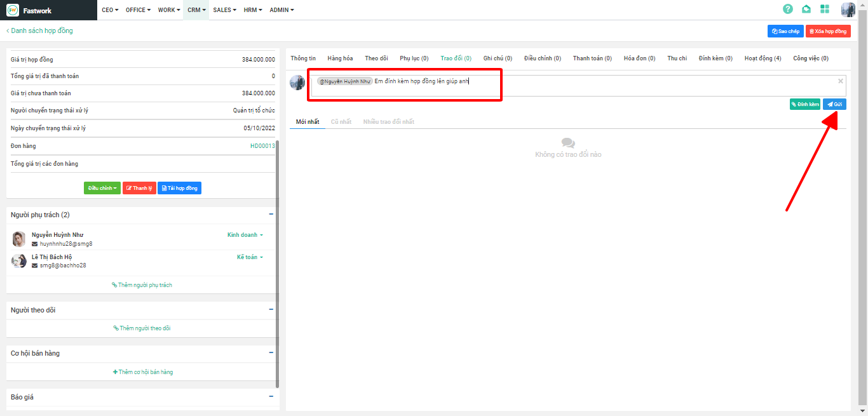Image resolution: width=868 pixels, height=416 pixels.
Task: Clear the message with the X icon
Action: point(840,81)
